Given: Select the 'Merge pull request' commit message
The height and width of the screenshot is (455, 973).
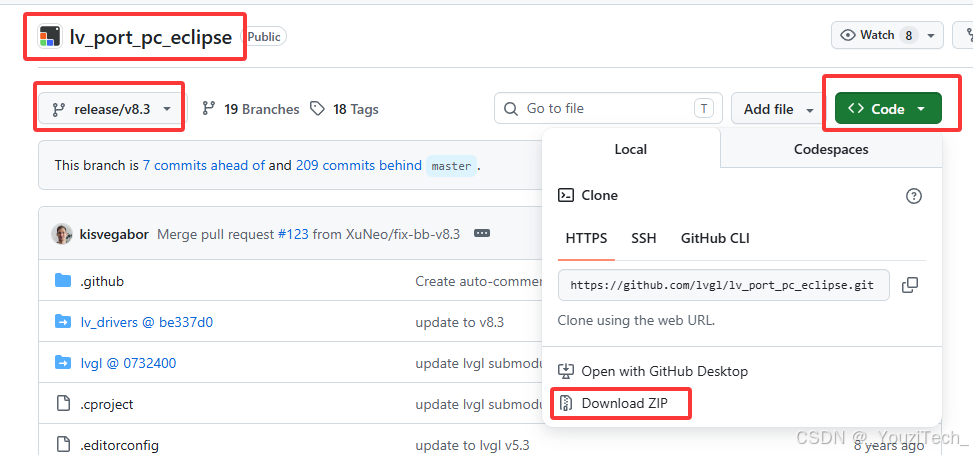Looking at the screenshot, I should coord(216,235).
